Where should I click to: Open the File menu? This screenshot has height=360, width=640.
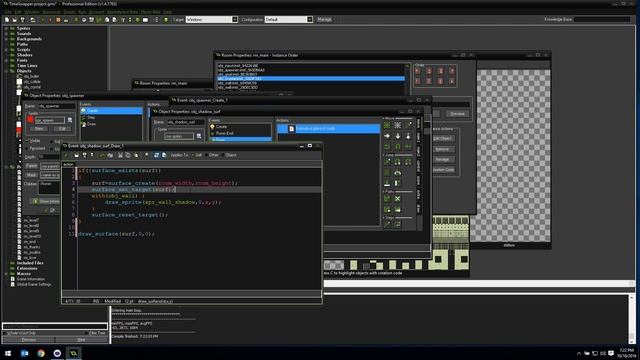8,12
